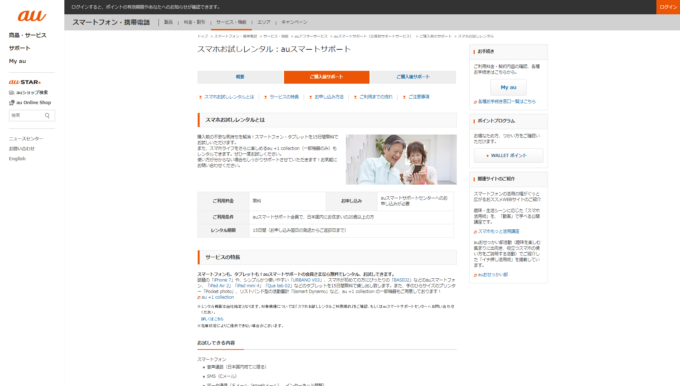The height and width of the screenshot is (386, 680).
Task: Click トップ in the breadcrumb
Action: pyautogui.click(x=203, y=36)
